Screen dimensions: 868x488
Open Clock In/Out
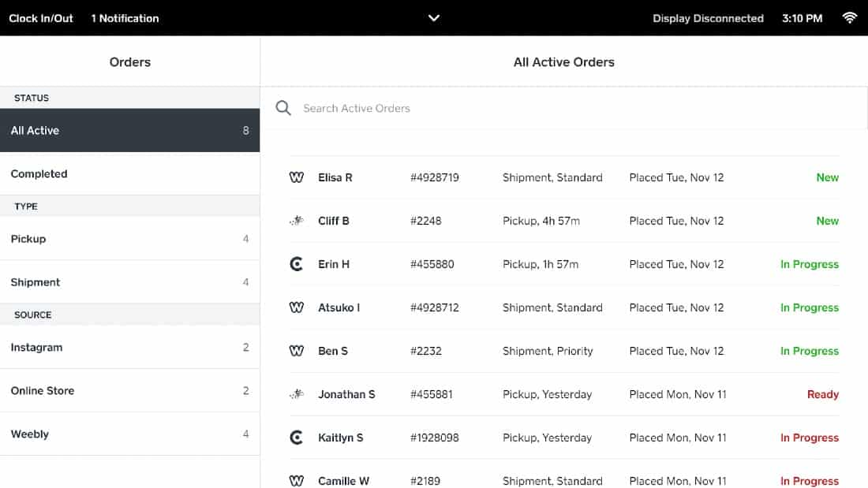click(41, 18)
